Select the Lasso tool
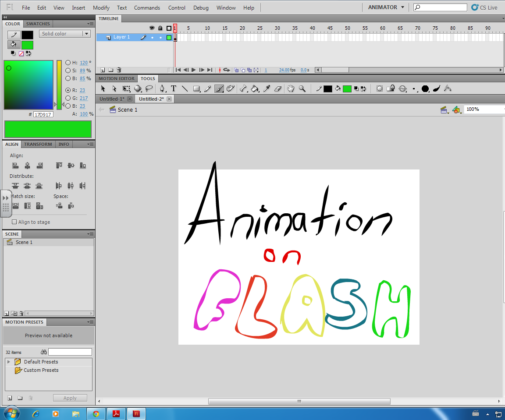The width and height of the screenshot is (505, 420). coord(149,88)
